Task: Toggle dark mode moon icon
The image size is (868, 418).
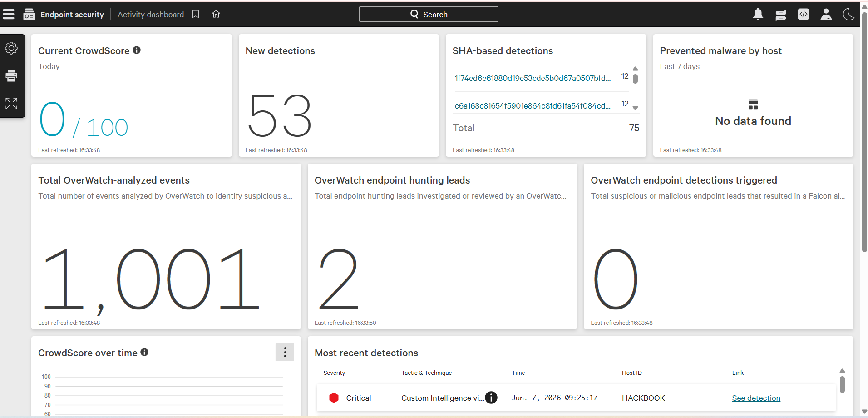Action: pyautogui.click(x=849, y=14)
